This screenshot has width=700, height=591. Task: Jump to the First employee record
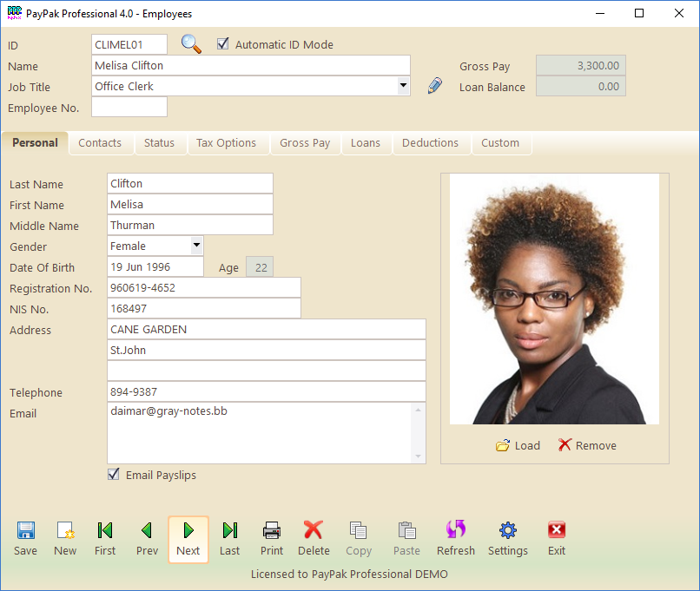pos(105,538)
